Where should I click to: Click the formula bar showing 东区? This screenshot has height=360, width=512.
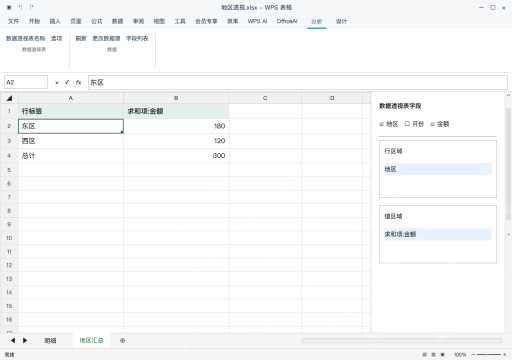pos(298,82)
